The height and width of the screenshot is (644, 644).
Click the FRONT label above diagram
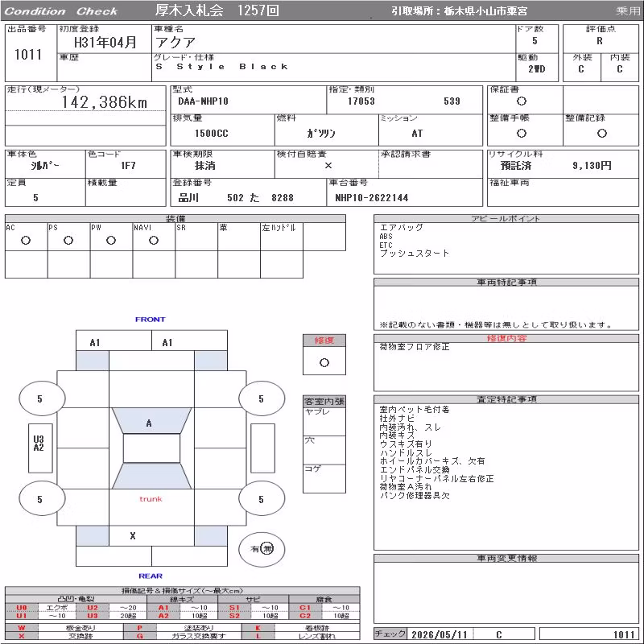[151, 320]
